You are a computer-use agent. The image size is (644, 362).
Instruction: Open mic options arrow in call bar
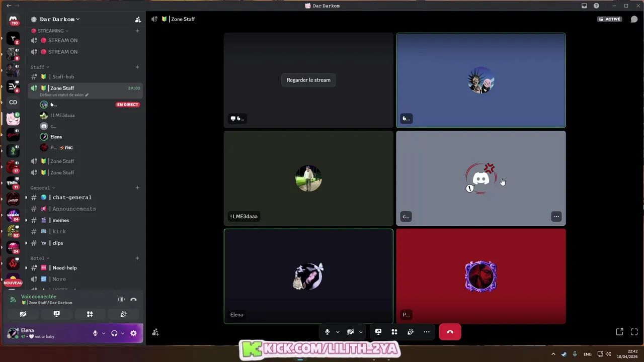pyautogui.click(x=338, y=332)
